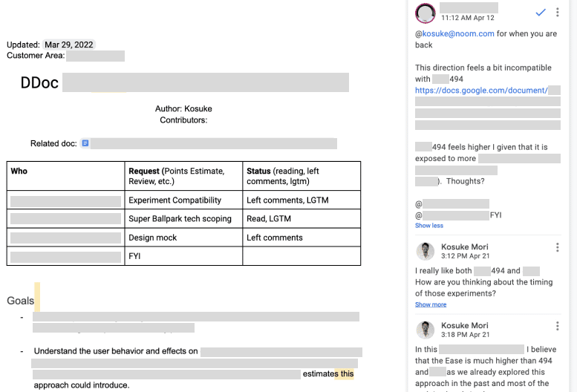
Task: Collapse comment with Show less
Action: click(x=429, y=226)
